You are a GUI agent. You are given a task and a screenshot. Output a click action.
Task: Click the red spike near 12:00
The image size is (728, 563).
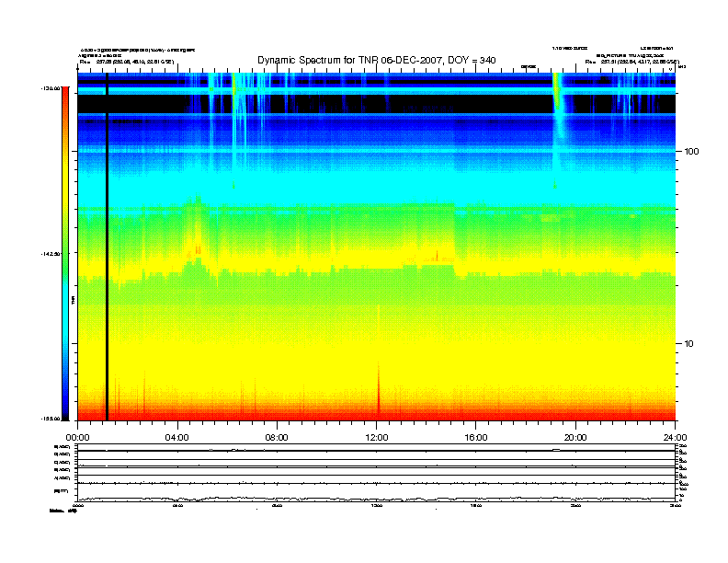379,388
